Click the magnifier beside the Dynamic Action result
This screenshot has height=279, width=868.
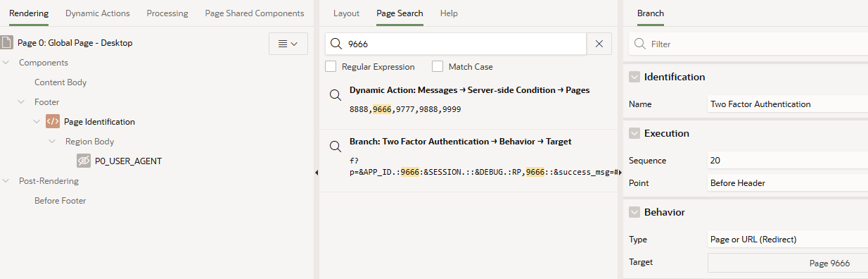336,95
